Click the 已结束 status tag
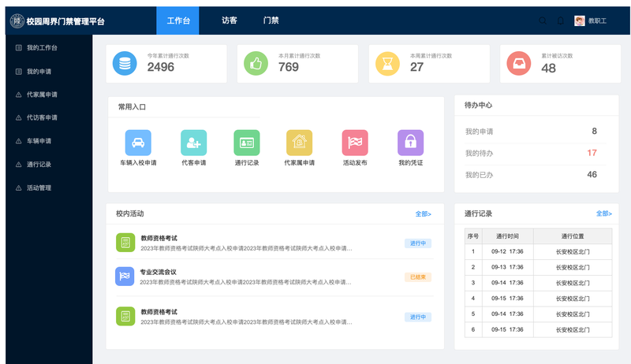This screenshot has width=631, height=364. pyautogui.click(x=418, y=277)
